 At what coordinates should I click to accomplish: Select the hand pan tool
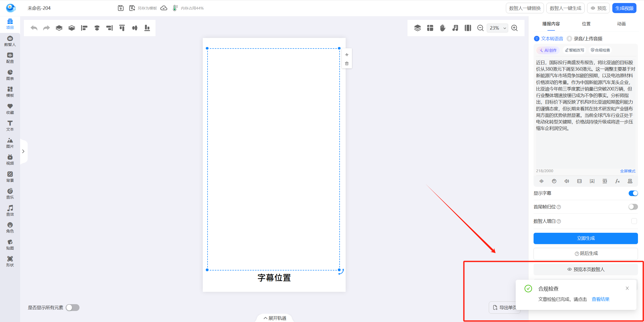(x=442, y=28)
